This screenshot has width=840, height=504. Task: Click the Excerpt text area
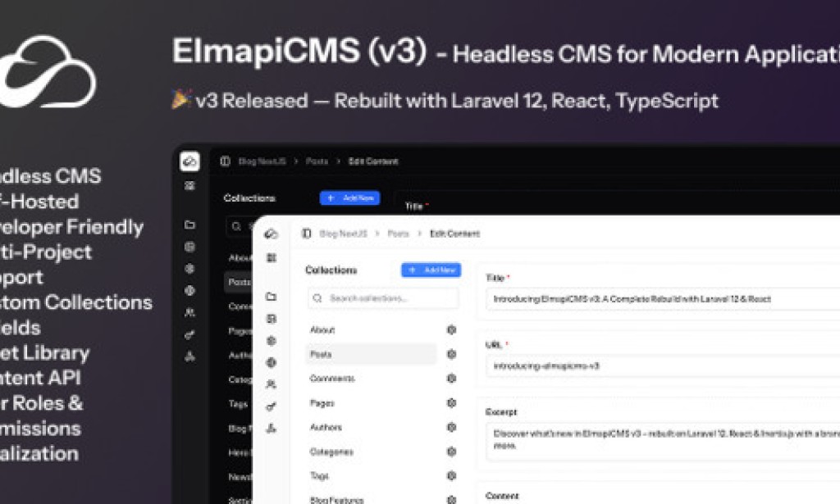click(663, 442)
